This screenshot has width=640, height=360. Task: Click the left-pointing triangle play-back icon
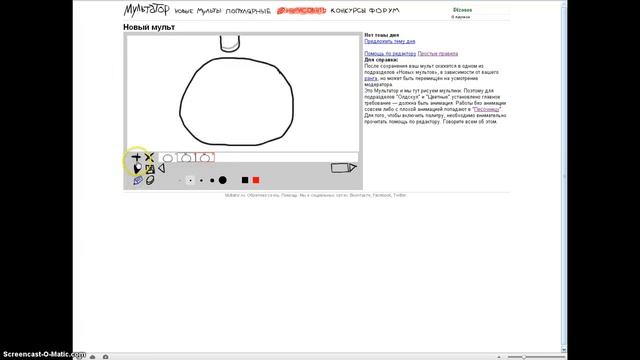pos(162,168)
